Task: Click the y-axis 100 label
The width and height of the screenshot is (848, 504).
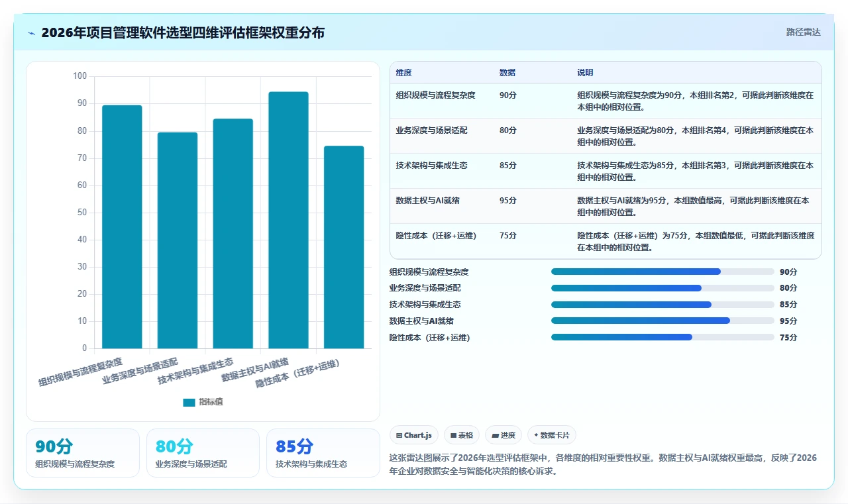Action: [x=79, y=76]
